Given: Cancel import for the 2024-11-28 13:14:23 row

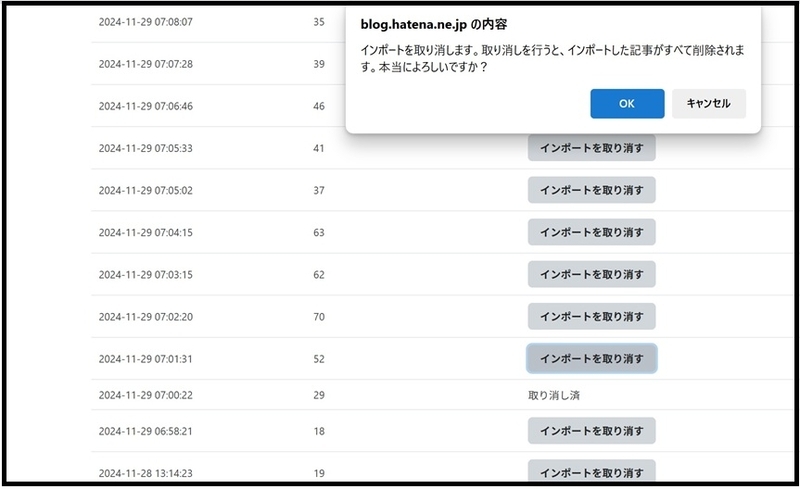Looking at the screenshot, I should (x=591, y=472).
